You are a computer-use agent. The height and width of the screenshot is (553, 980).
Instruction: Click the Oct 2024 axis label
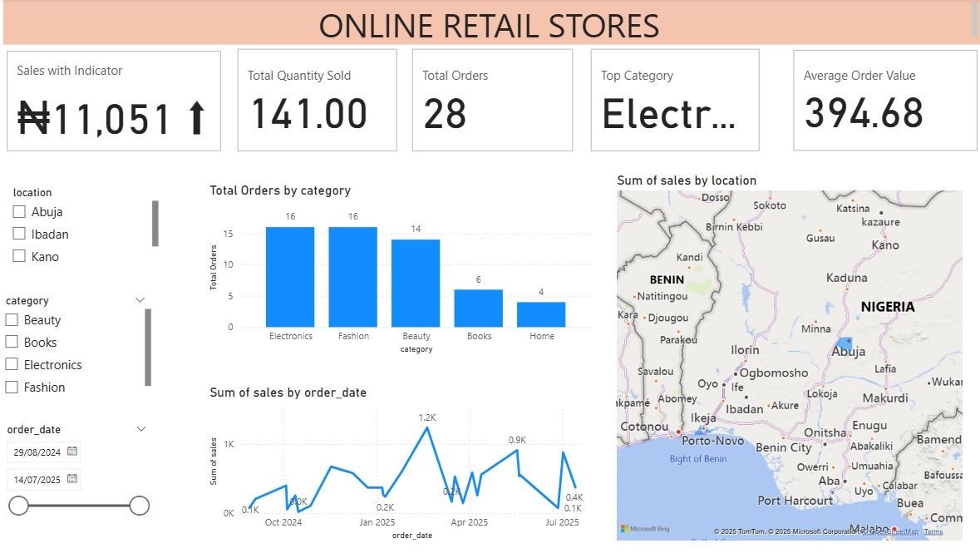(x=283, y=522)
